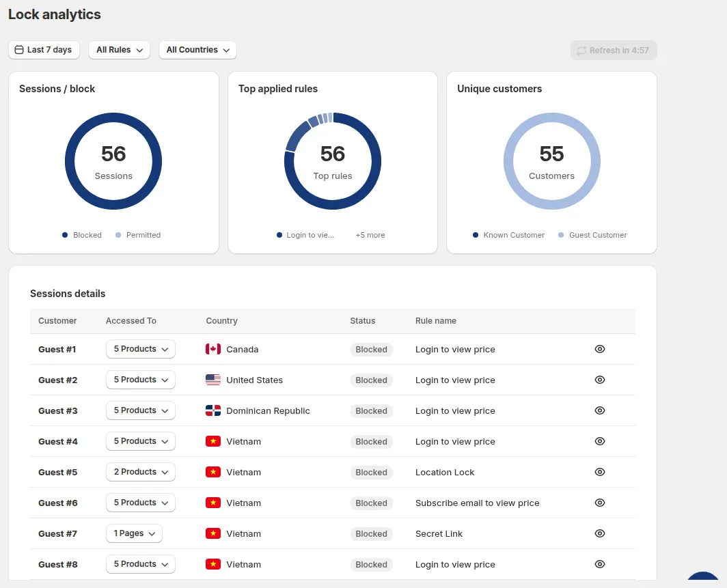Click the Status column header
The image size is (727, 588).
point(363,321)
